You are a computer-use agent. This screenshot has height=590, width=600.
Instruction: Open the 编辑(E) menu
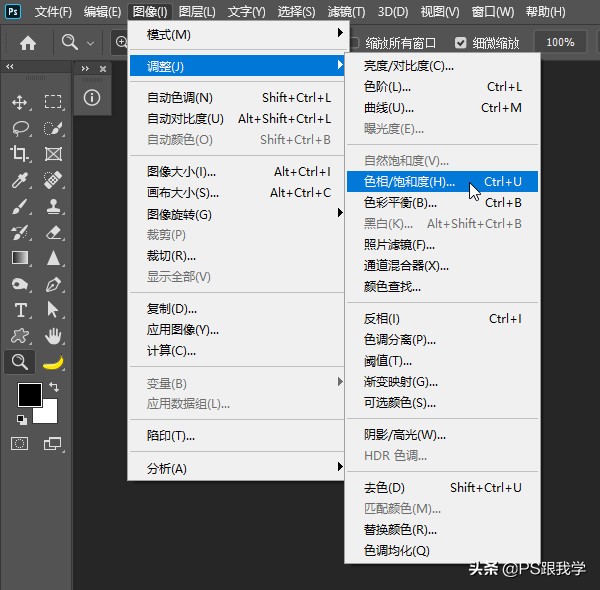tap(102, 12)
